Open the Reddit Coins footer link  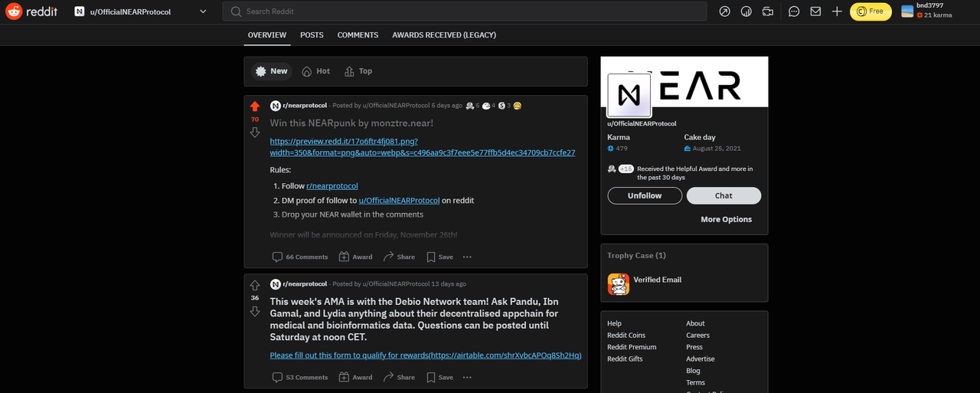click(x=626, y=335)
